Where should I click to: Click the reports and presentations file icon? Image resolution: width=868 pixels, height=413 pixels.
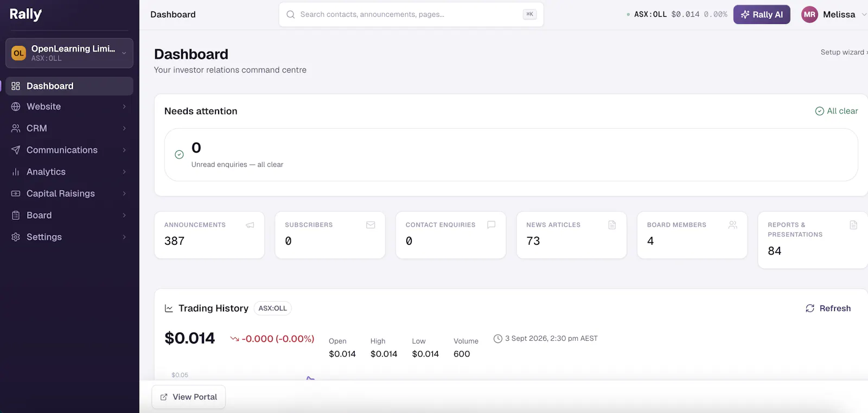[853, 225]
